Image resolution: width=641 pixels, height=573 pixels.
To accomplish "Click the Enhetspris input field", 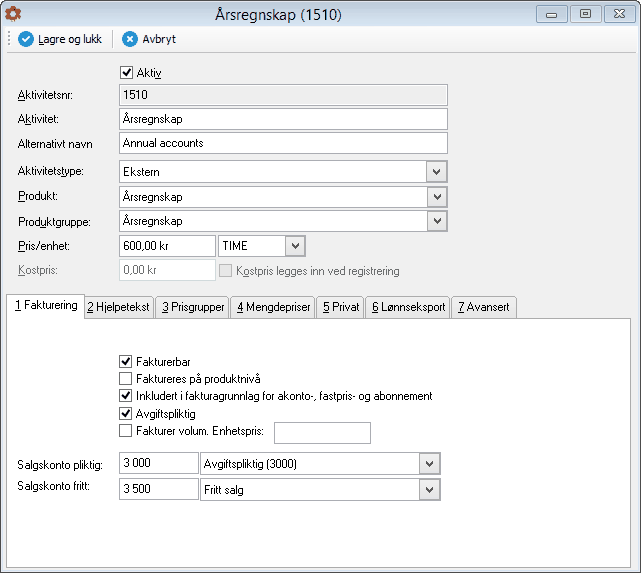I will (322, 433).
